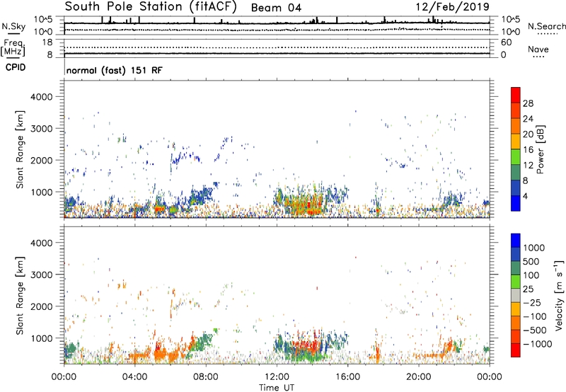Click the "-25" velocity colorbar label
Screen dimensions: 566x392
tap(532, 303)
